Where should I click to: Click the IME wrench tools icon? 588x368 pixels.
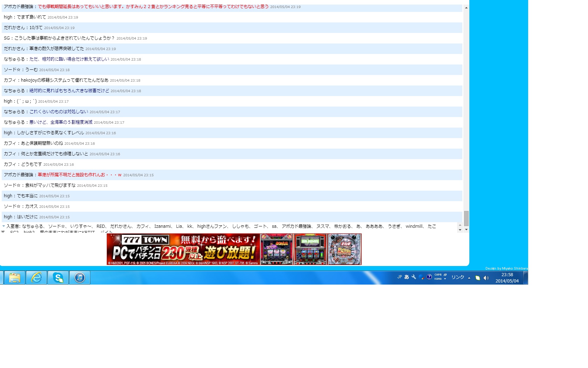pos(414,277)
